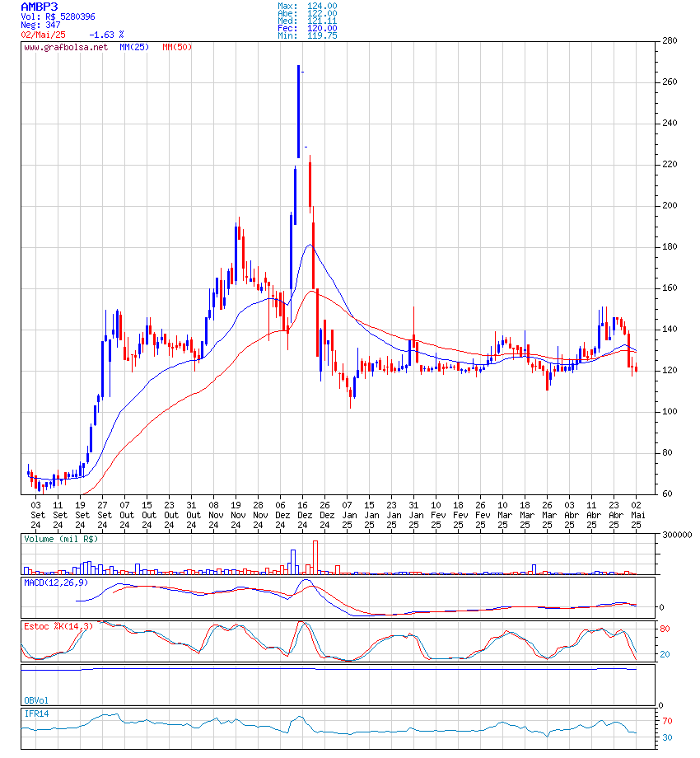Click the 'Neg: 347' trades count

(40, 26)
